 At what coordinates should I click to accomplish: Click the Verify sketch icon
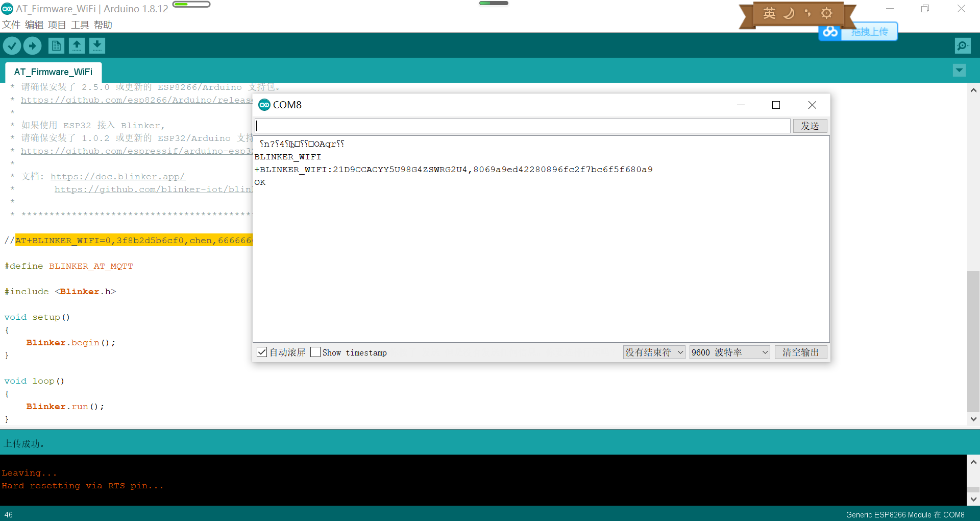pyautogui.click(x=12, y=45)
